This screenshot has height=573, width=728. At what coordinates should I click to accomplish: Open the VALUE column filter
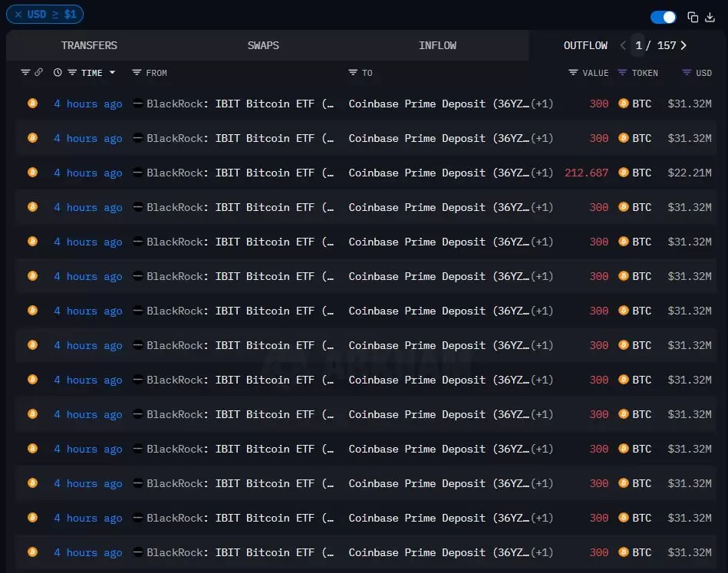coord(573,72)
